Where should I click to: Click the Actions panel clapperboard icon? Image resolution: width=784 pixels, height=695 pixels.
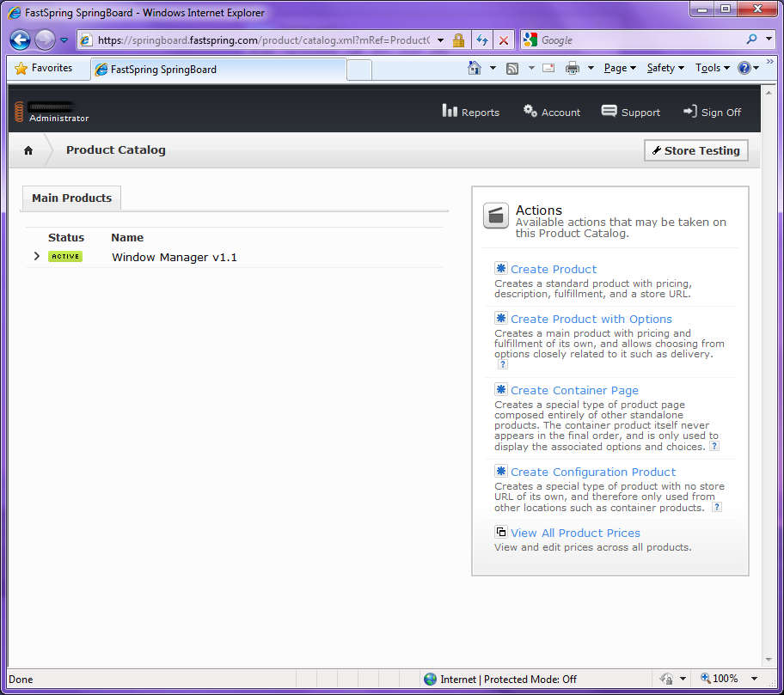click(495, 216)
